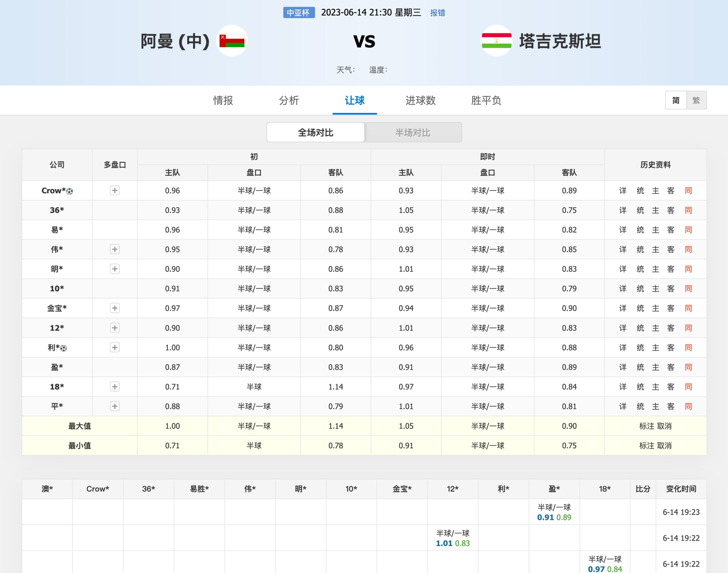Screen dimensions: 728x573
Task: Expand multi-handicap plus for 18* row
Action: pos(115,387)
